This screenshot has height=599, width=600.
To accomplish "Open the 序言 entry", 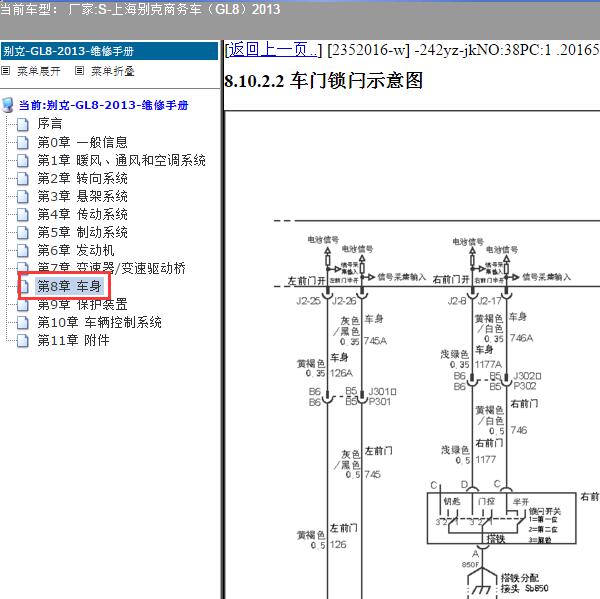I will [x=50, y=124].
